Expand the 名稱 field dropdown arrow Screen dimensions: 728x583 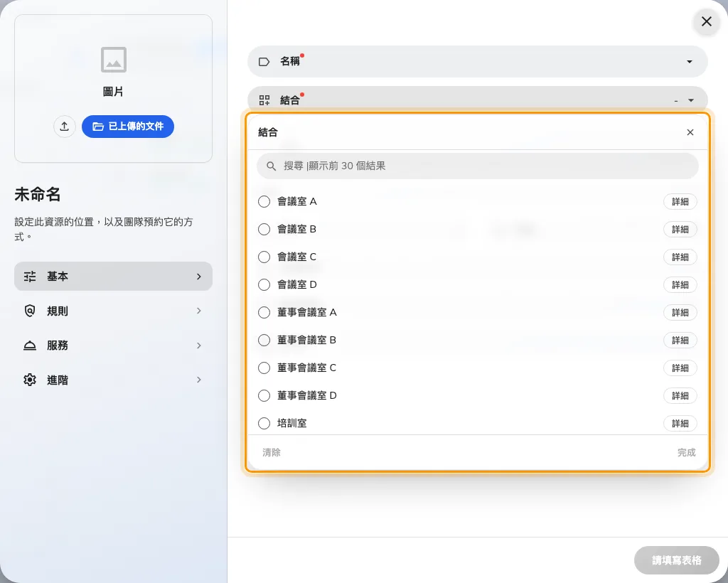(690, 62)
